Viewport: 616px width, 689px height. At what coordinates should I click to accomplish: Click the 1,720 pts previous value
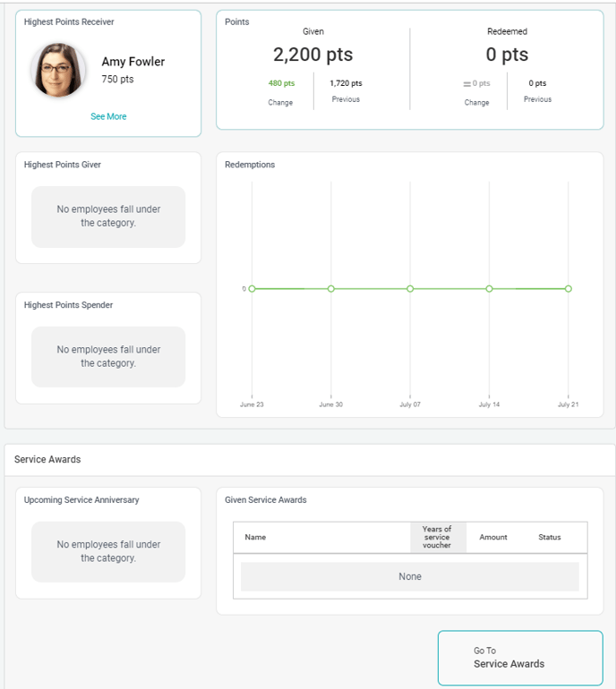coord(346,83)
